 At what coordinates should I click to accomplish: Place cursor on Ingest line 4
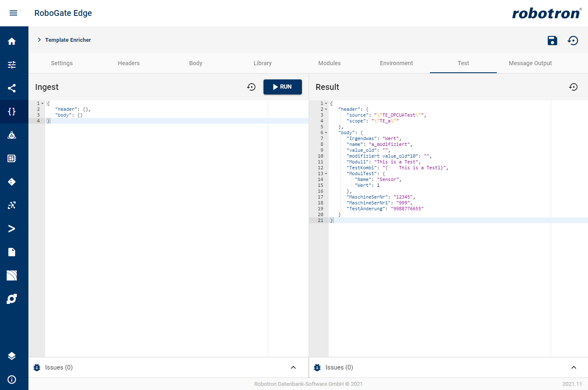177,121
